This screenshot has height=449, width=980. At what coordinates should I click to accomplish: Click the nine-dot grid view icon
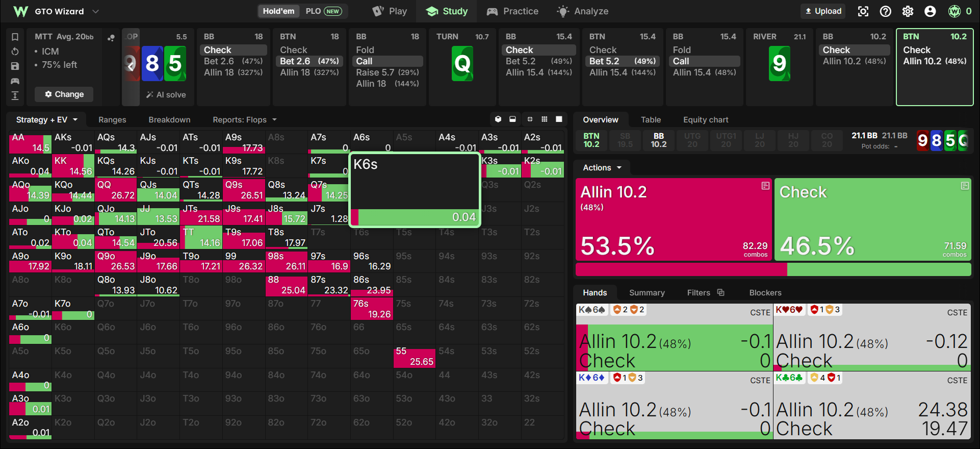click(x=545, y=119)
